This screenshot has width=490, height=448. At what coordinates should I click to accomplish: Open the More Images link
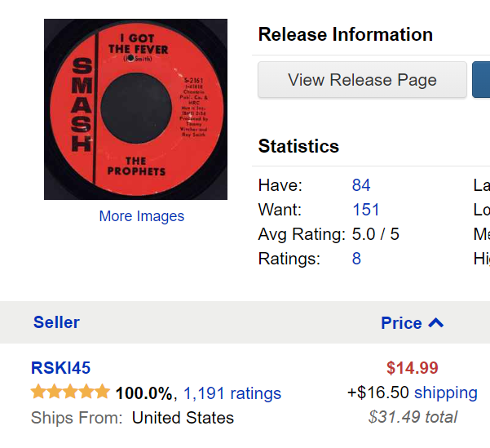(x=142, y=216)
